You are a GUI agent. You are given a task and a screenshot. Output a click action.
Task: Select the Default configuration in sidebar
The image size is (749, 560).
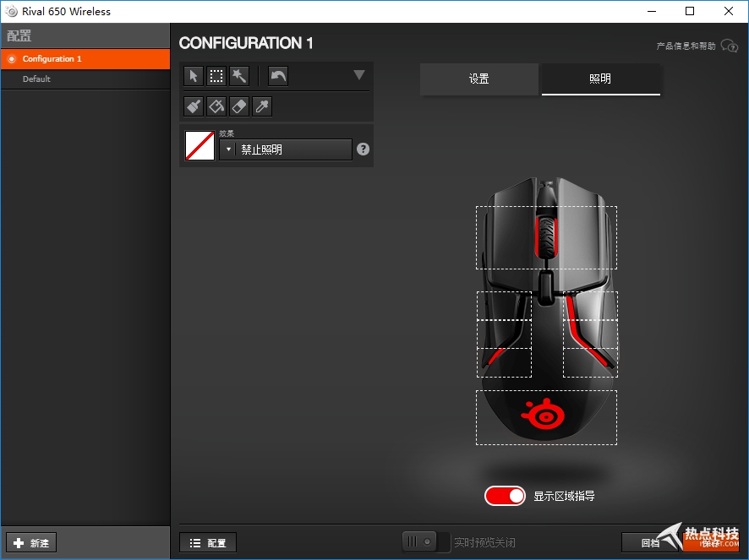point(36,79)
